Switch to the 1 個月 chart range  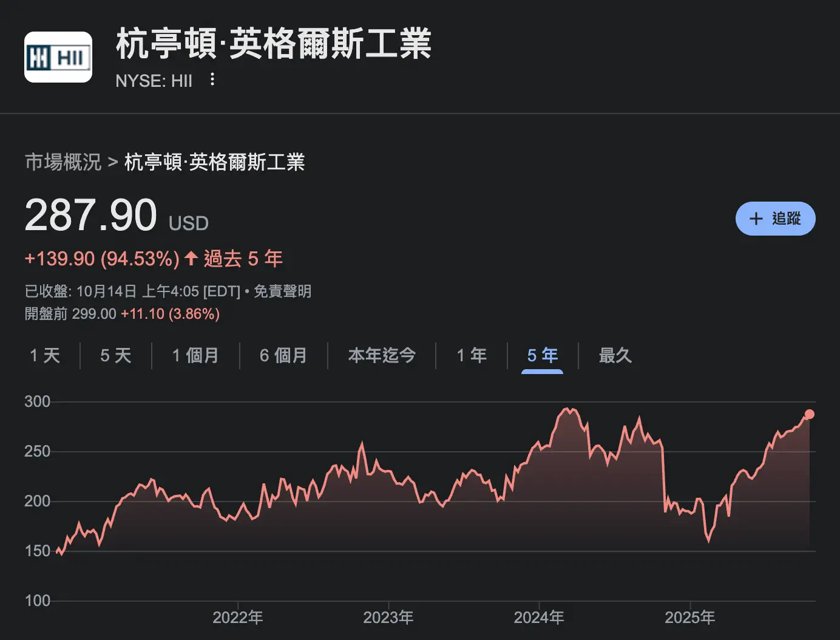(x=195, y=355)
